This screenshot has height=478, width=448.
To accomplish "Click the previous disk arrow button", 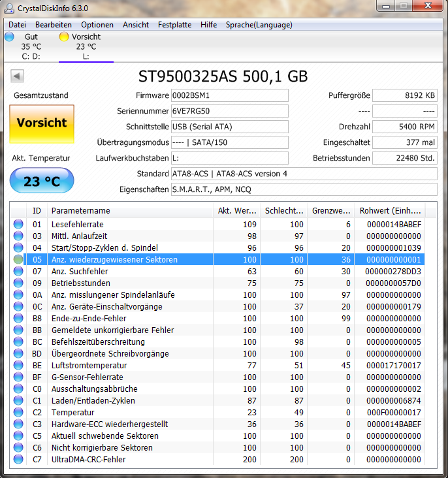I will click(17, 76).
